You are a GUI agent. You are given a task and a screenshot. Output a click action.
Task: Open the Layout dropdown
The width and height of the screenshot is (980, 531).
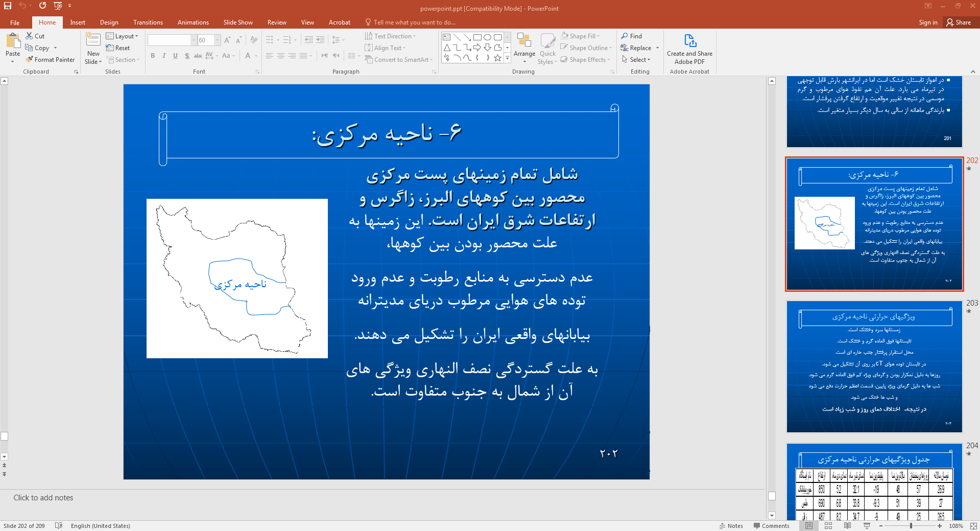point(122,36)
